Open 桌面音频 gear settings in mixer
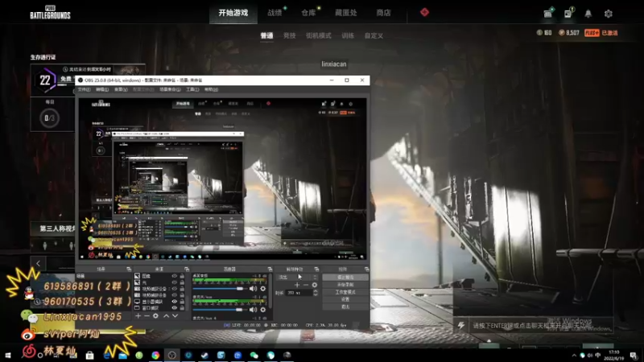This screenshot has width=644, height=362. 263,289
